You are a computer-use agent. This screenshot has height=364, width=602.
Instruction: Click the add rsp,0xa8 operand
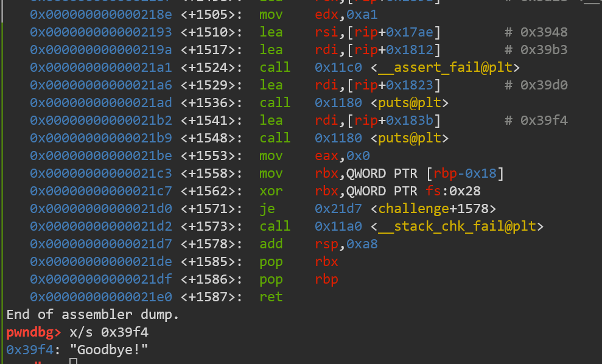pyautogui.click(x=346, y=244)
